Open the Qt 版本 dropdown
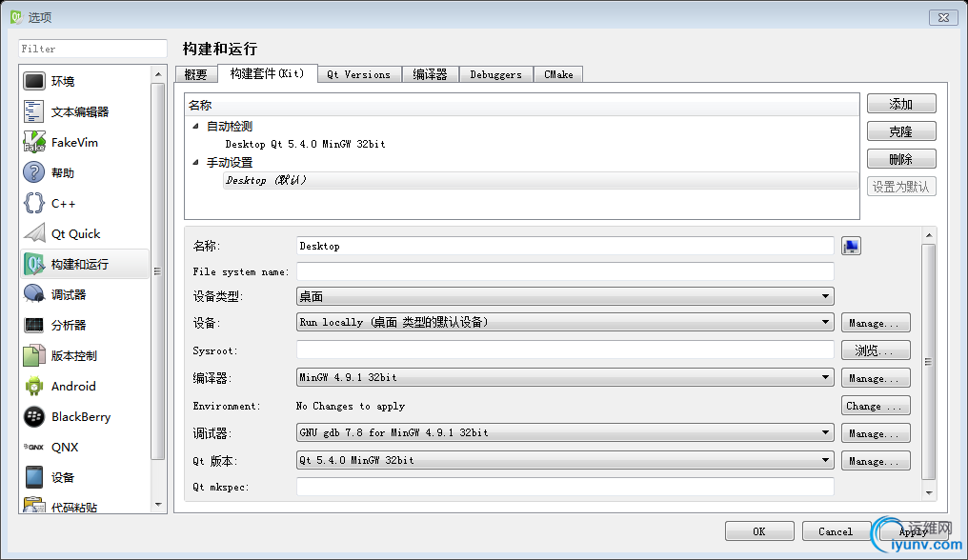This screenshot has width=968, height=560. point(565,460)
